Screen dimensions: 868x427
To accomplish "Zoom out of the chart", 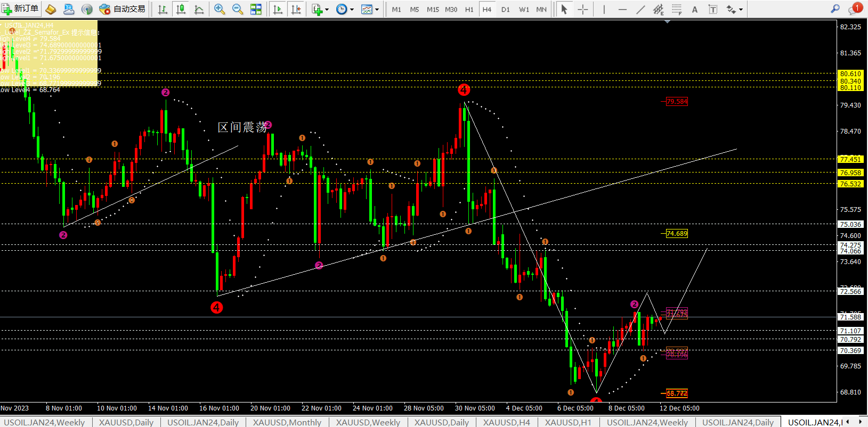I will pos(238,9).
